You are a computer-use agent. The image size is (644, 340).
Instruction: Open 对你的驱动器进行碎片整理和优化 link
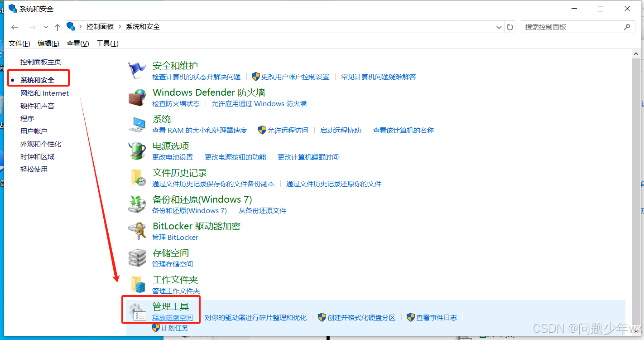256,318
